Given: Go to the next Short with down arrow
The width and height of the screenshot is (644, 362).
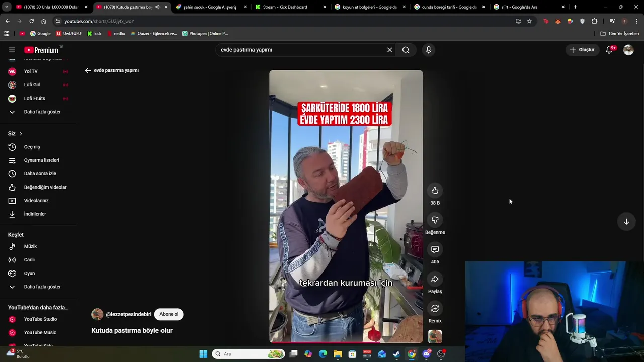Looking at the screenshot, I should 626,222.
